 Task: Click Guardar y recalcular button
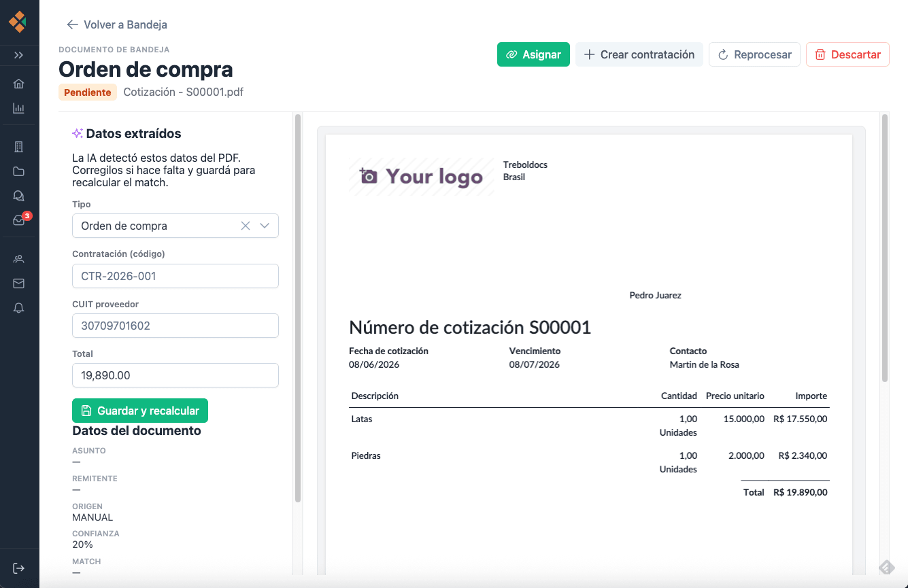[x=140, y=411]
